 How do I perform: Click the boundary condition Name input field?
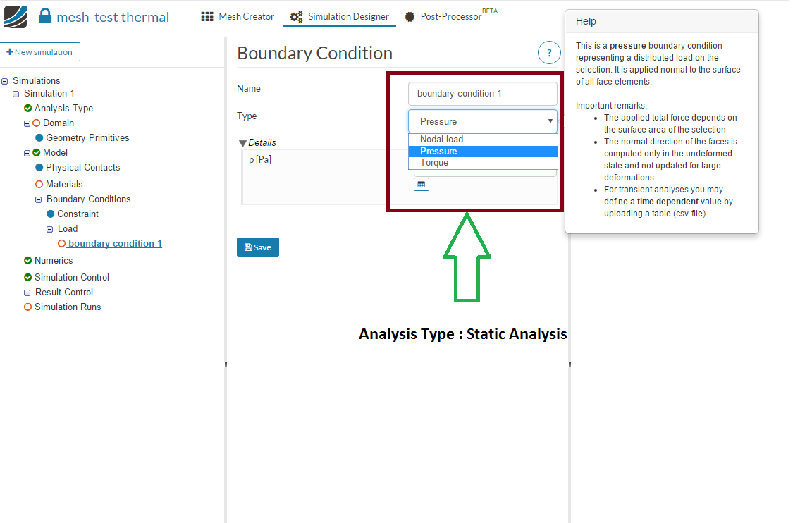click(483, 93)
